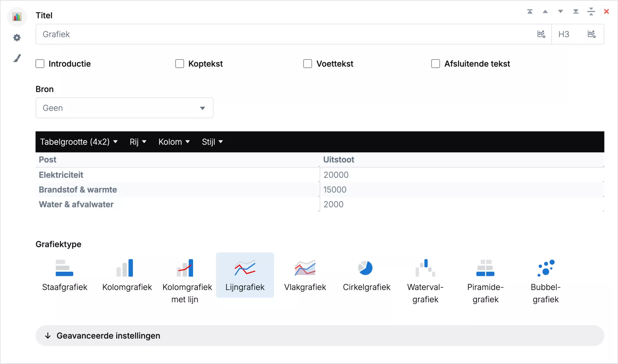Open the Bron dropdown showing Geen
The height and width of the screenshot is (364, 618).
[124, 108]
